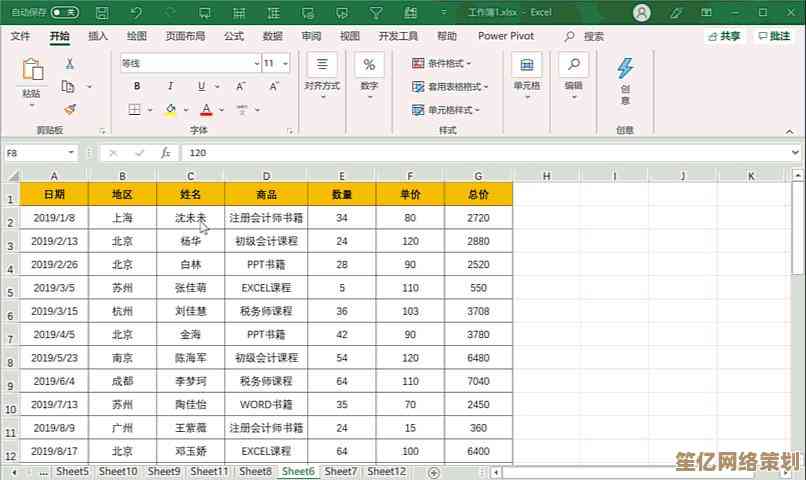Toggle the 自动保存 AutoSave switch
Image resolution: width=806 pixels, height=480 pixels.
tap(64, 13)
